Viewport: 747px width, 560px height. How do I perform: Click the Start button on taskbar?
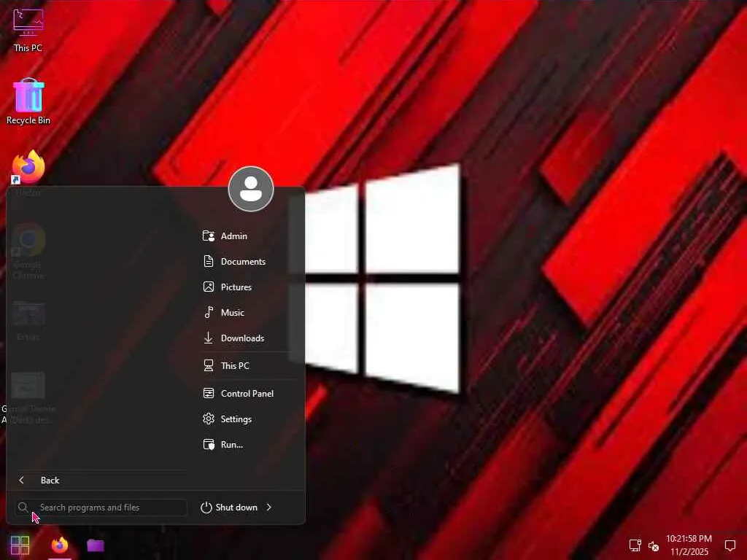(x=20, y=545)
